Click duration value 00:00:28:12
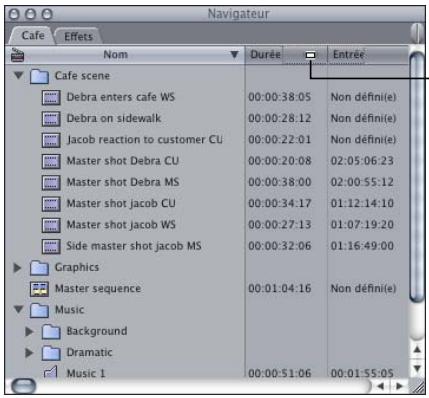 pyautogui.click(x=280, y=119)
